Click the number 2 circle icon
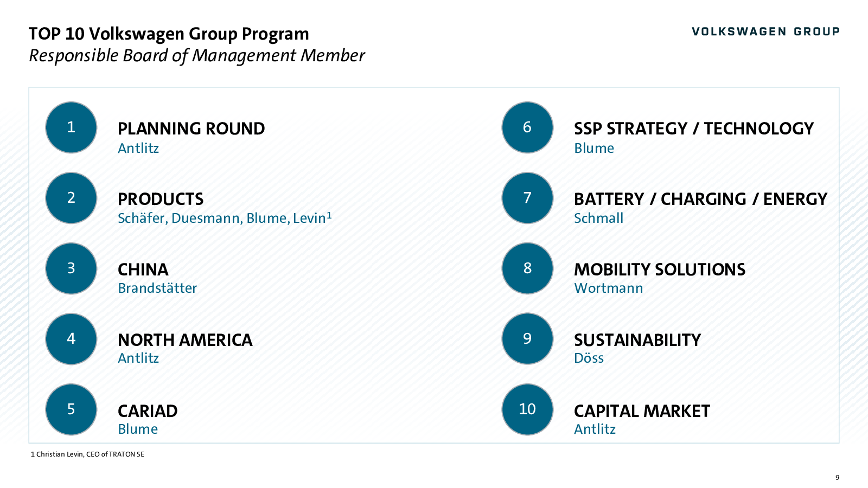 pyautogui.click(x=71, y=198)
